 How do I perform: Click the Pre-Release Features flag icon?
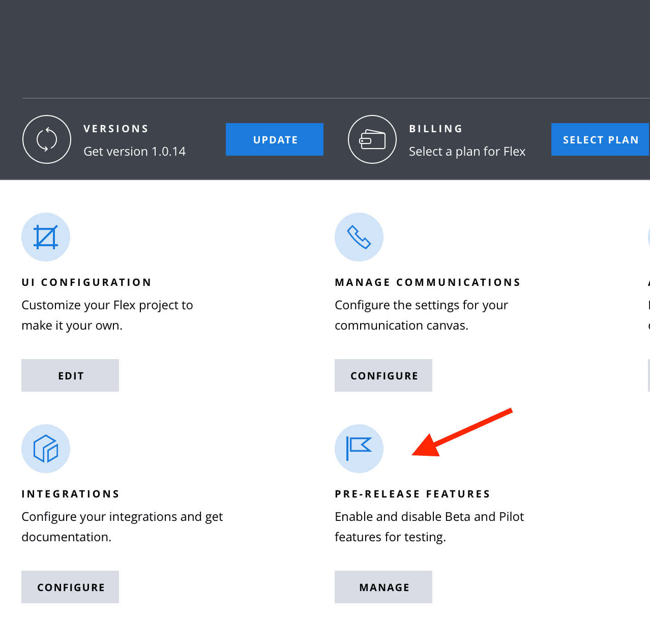pos(359,449)
